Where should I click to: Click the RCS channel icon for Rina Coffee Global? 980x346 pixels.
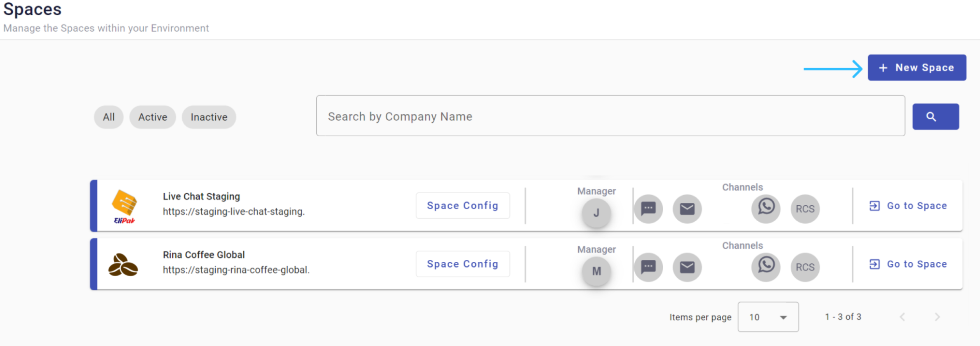805,267
